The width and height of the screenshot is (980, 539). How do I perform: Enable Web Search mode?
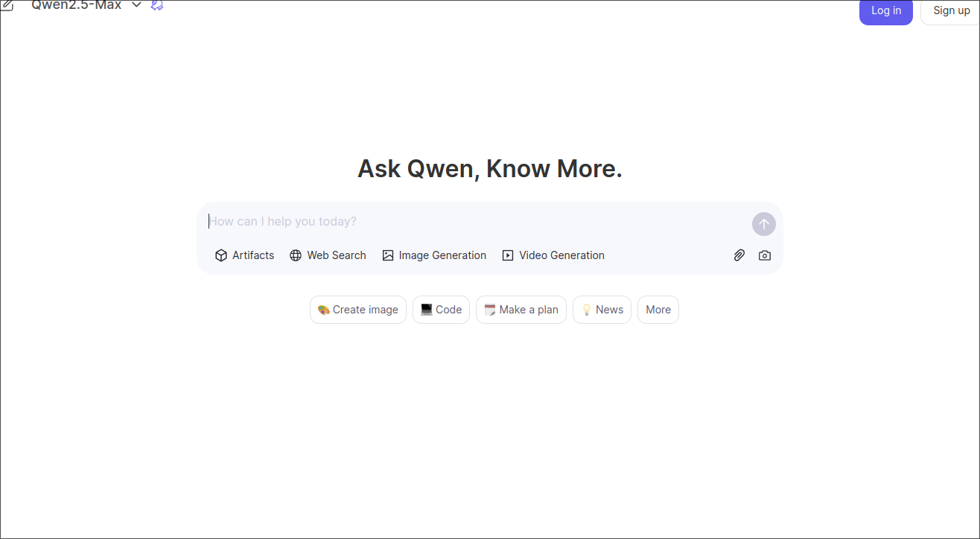tap(328, 255)
